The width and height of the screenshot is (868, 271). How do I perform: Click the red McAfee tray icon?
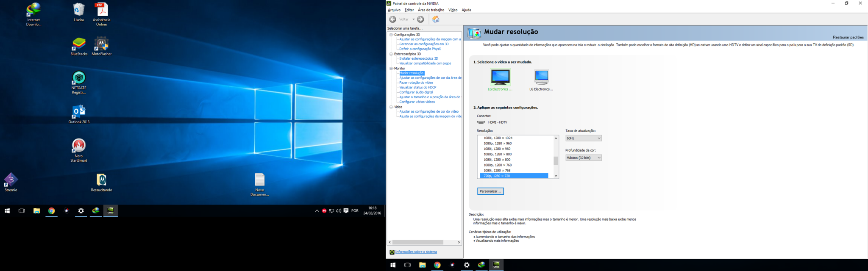324,211
